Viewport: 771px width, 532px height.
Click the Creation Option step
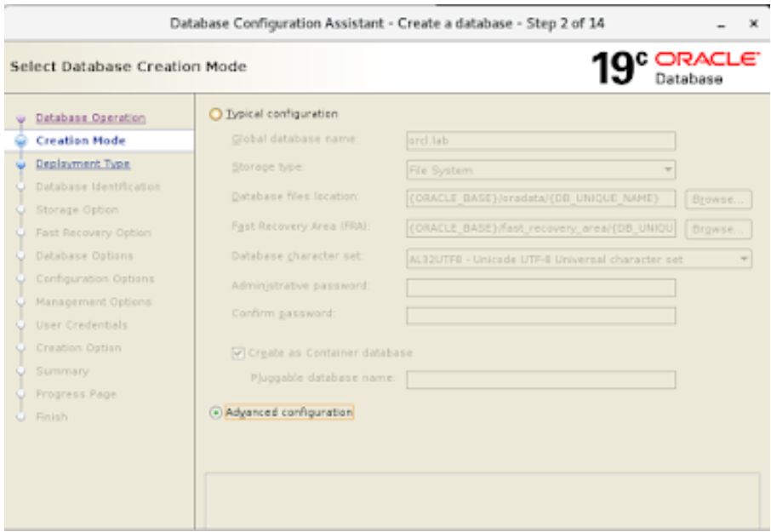pos(78,347)
